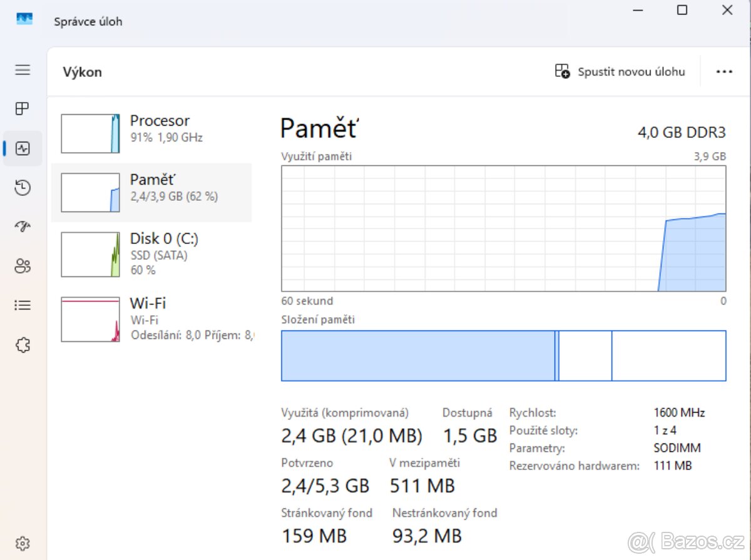Open the App history page icon
Screen dimensions: 751x560
pos(23,188)
